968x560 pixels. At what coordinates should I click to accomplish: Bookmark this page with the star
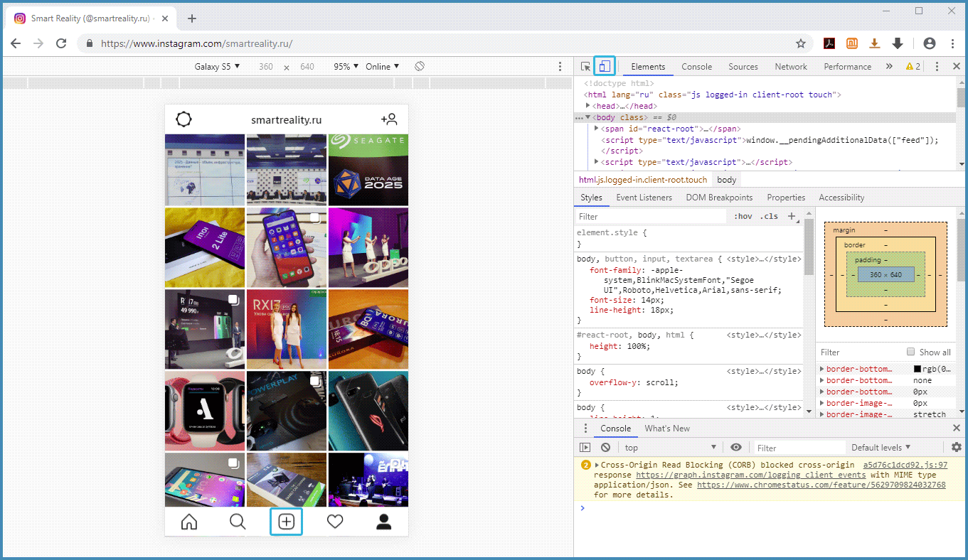point(801,43)
